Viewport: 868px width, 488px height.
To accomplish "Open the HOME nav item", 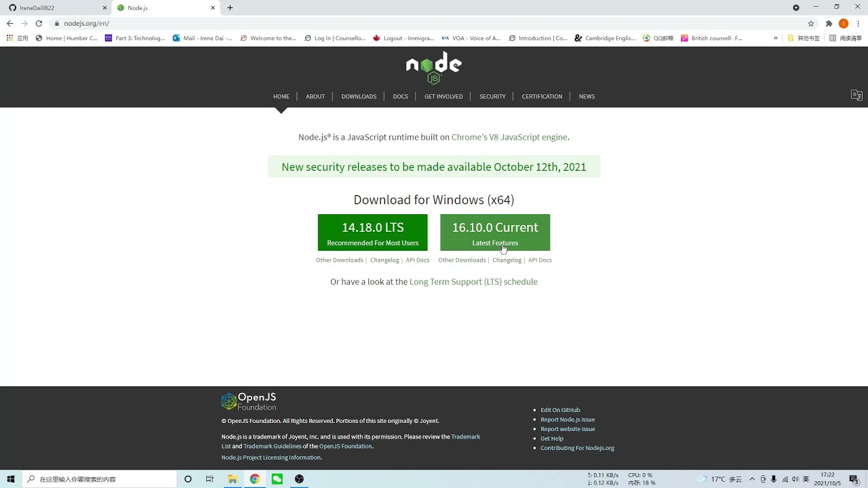I will (x=281, y=96).
